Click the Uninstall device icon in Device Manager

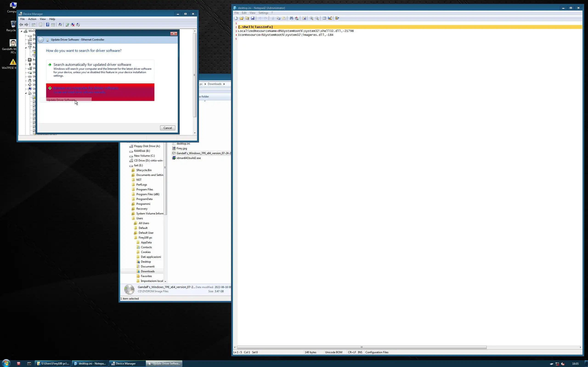73,25
